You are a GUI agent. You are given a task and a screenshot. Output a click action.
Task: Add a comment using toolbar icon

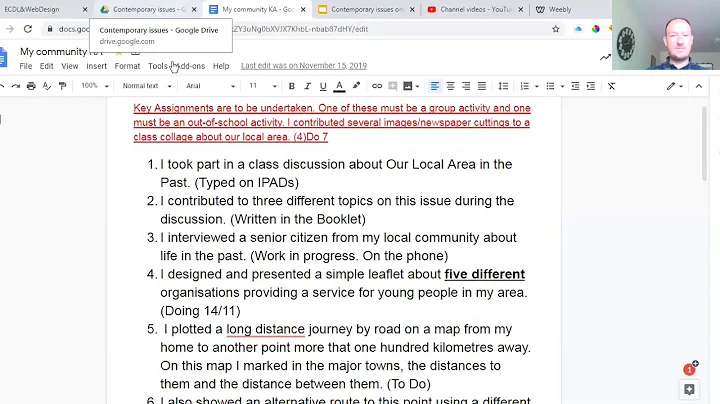tap(393, 86)
